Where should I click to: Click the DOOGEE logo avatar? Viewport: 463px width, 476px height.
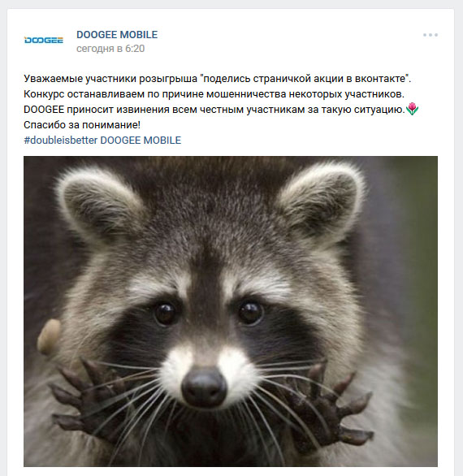[x=44, y=40]
